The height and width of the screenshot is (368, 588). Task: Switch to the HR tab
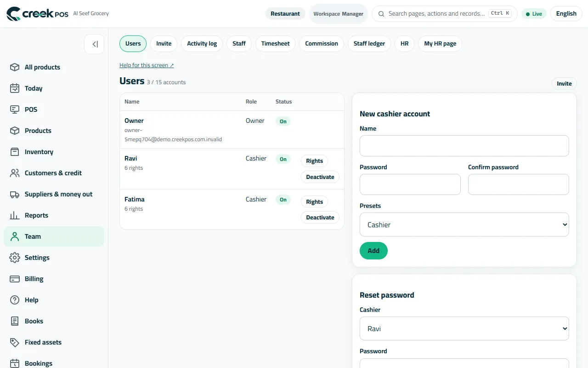click(404, 44)
